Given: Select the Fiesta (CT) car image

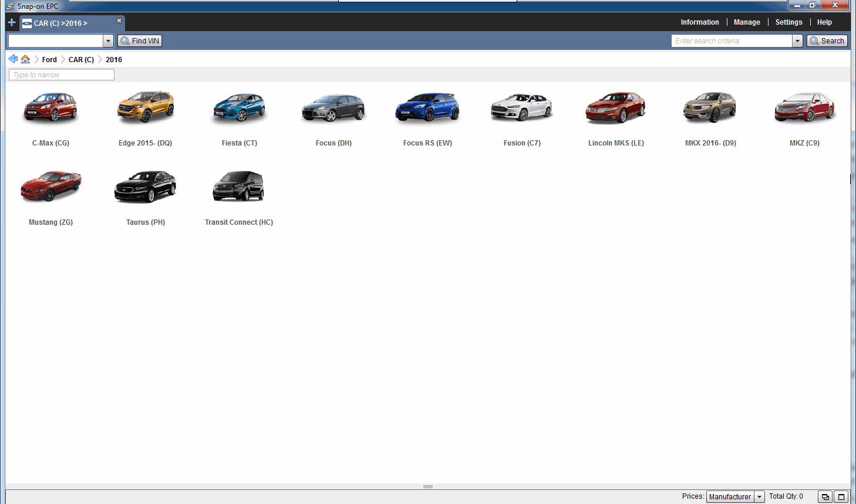Looking at the screenshot, I should 240,109.
